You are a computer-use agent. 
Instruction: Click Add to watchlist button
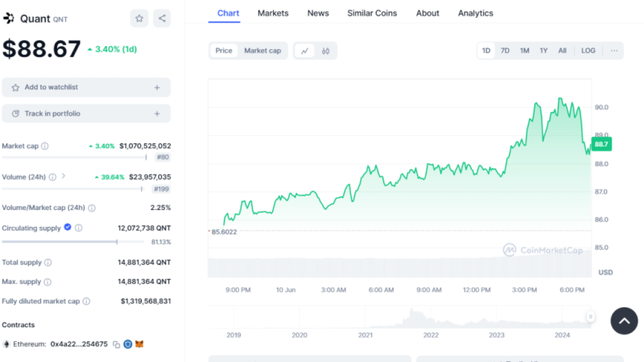86,88
